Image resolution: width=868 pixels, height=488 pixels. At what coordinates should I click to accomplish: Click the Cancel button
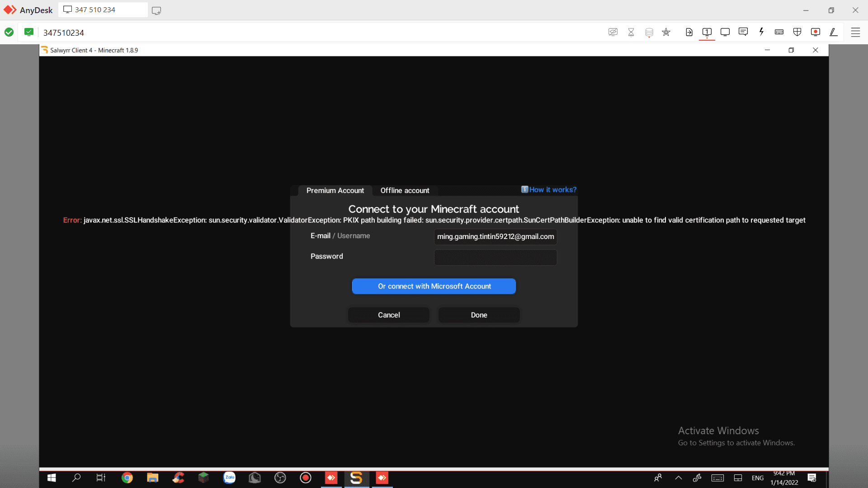coord(389,315)
